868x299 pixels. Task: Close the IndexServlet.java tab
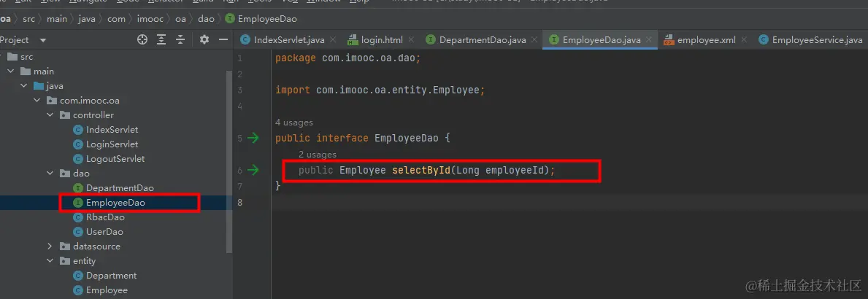coord(333,40)
